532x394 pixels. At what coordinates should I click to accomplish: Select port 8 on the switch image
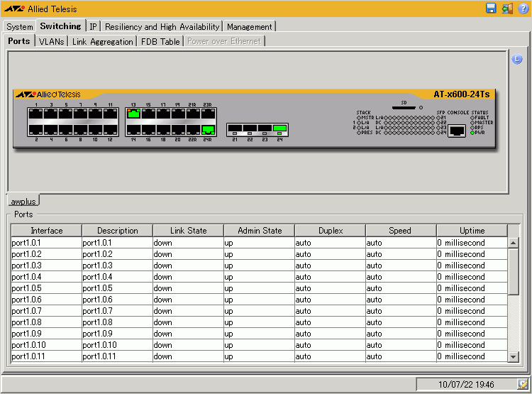tap(80, 130)
